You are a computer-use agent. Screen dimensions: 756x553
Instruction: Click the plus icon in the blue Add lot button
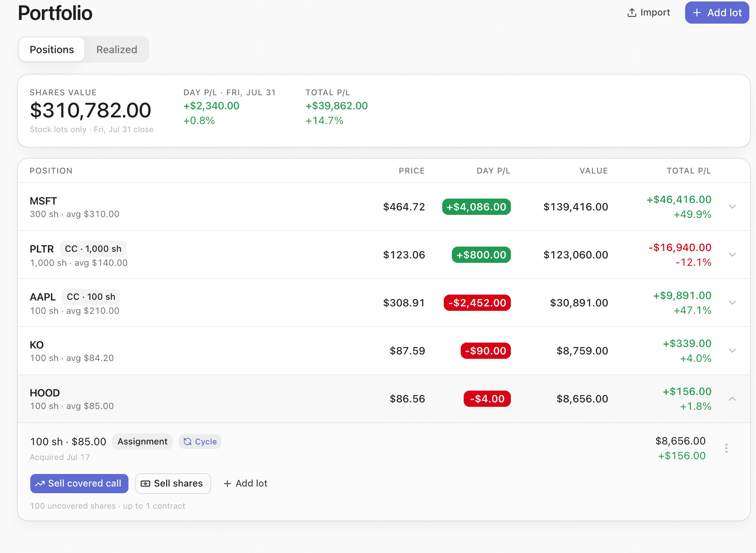(x=697, y=13)
